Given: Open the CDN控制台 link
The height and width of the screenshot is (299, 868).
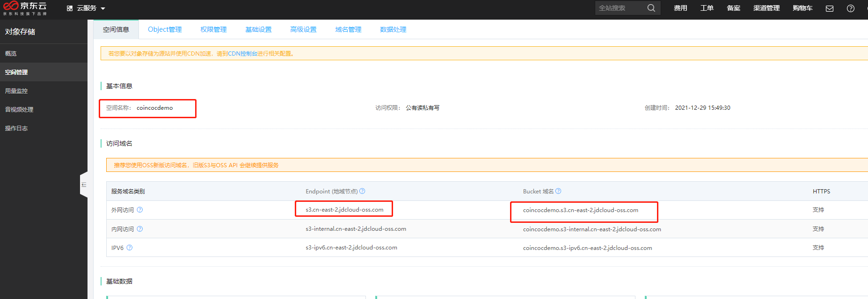Looking at the screenshot, I should coord(242,54).
